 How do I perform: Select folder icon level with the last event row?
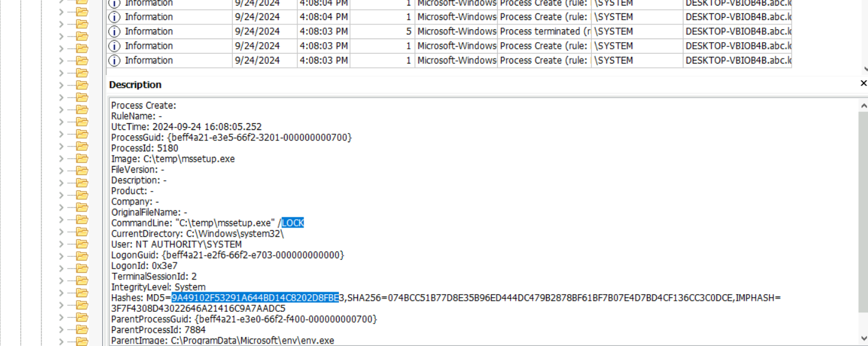pyautogui.click(x=82, y=60)
